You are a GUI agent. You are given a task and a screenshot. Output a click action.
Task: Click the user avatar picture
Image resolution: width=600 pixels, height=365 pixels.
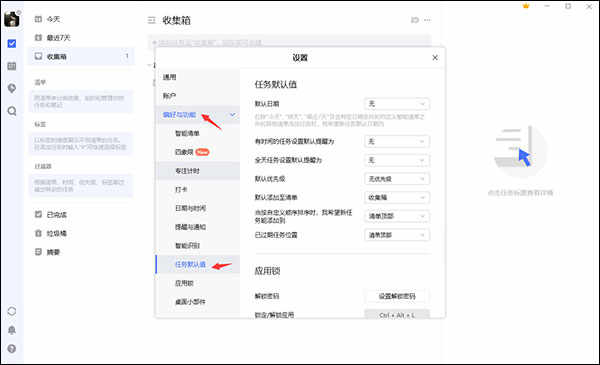(12, 19)
